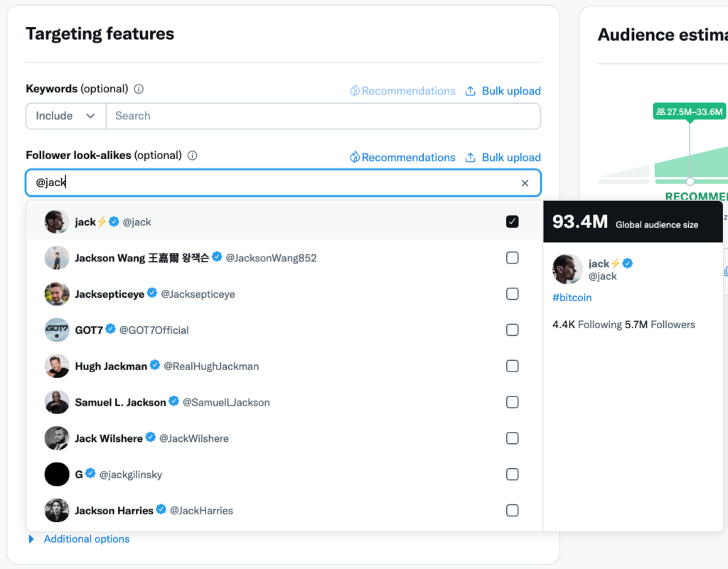Check the @JacksonWang852 checkbox
Image resolution: width=728 pixels, height=569 pixels.
tap(512, 258)
